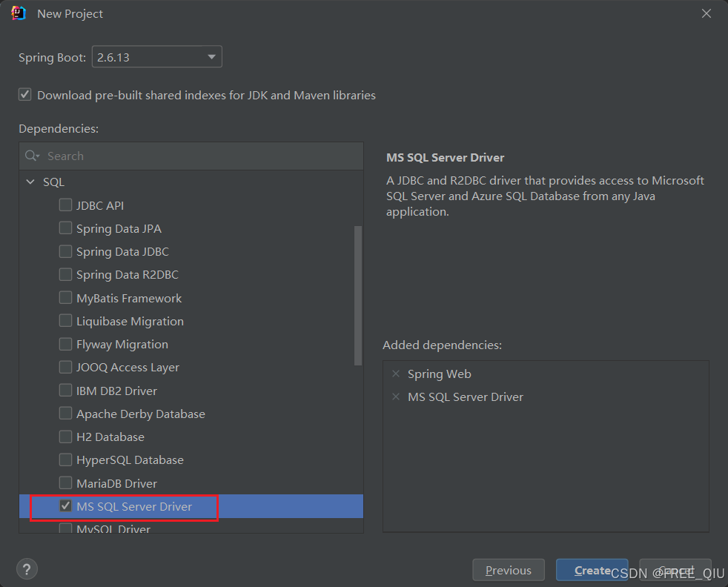Viewport: 728px width, 587px height.
Task: Click the Apache Derby Database label
Action: [141, 414]
